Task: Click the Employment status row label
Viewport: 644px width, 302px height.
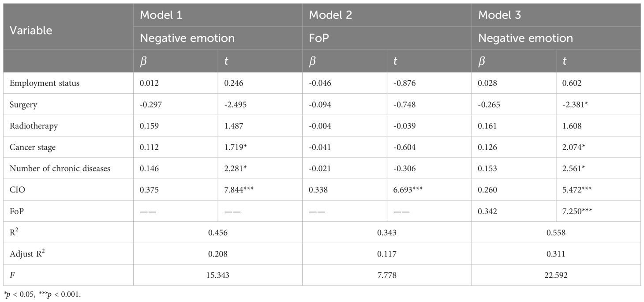Action: (x=45, y=83)
